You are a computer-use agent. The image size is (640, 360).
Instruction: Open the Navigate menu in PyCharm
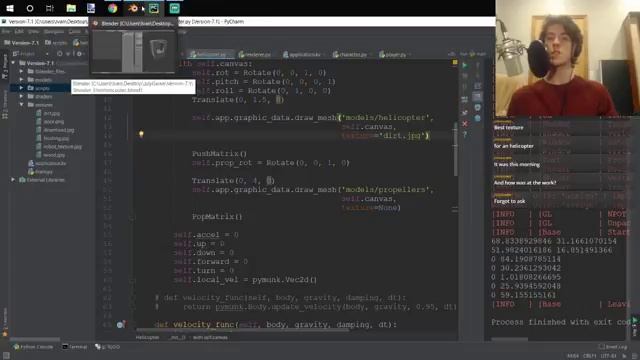point(53,31)
